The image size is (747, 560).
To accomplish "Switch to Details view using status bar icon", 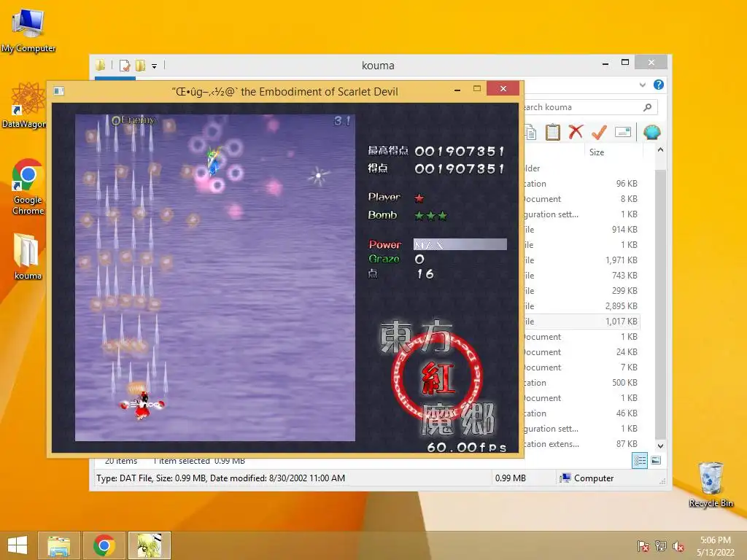I will tap(640, 461).
